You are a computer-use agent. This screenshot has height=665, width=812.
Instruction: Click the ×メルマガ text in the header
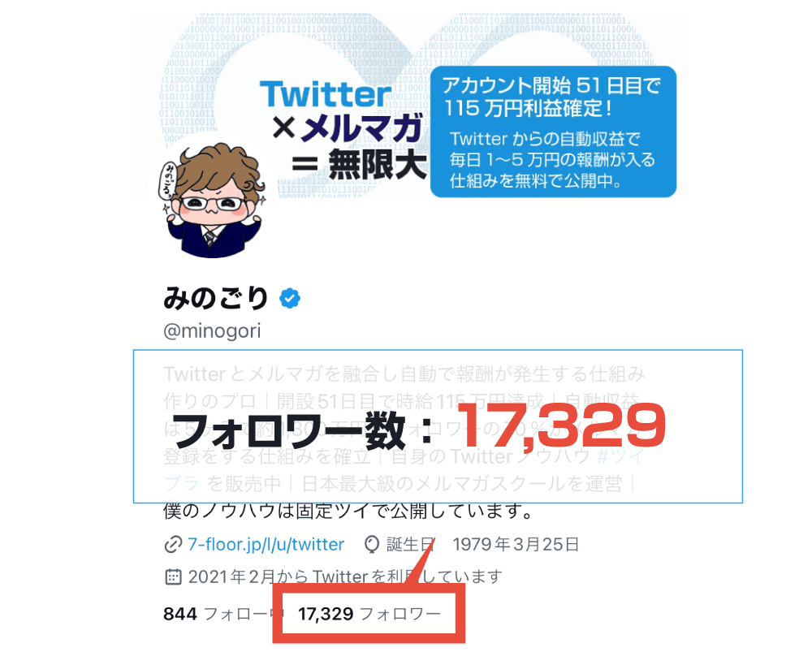[x=349, y=130]
